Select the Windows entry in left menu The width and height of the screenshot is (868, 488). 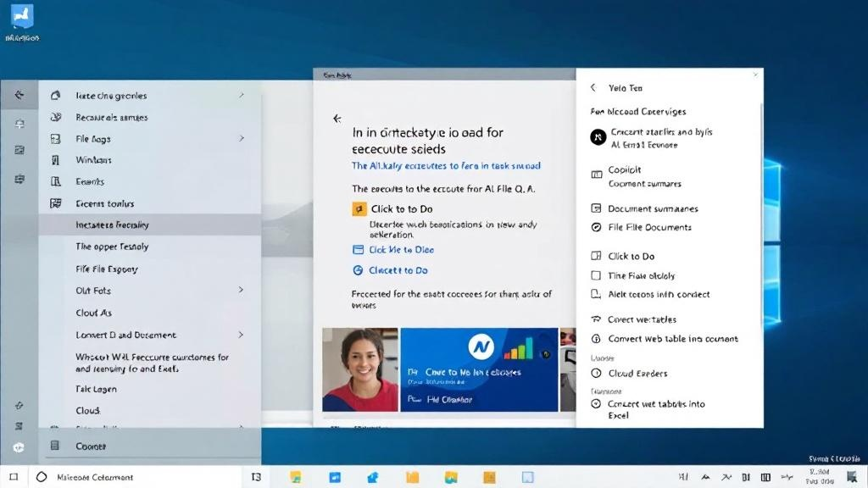pyautogui.click(x=93, y=160)
